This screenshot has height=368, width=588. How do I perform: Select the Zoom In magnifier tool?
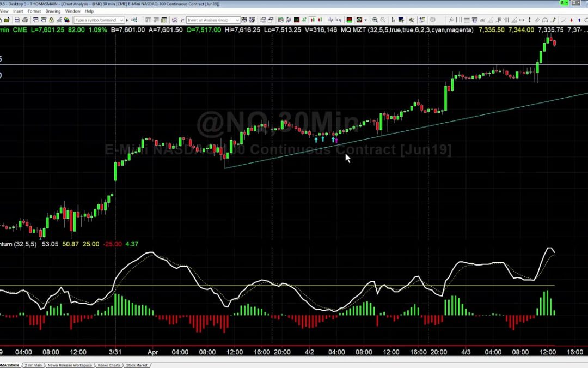375,20
